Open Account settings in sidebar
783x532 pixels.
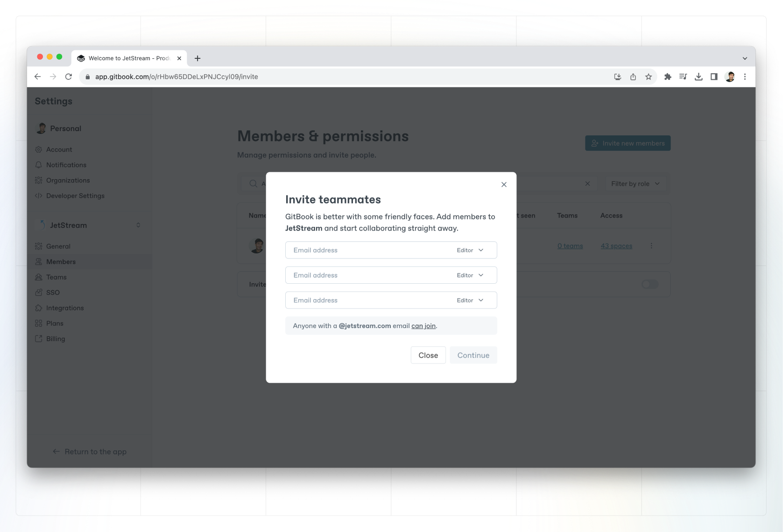(59, 149)
